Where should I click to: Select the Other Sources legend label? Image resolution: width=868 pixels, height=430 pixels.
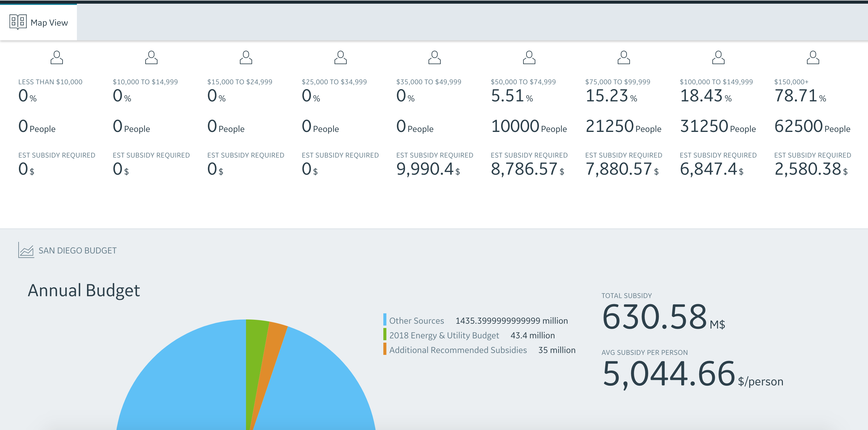417,321
